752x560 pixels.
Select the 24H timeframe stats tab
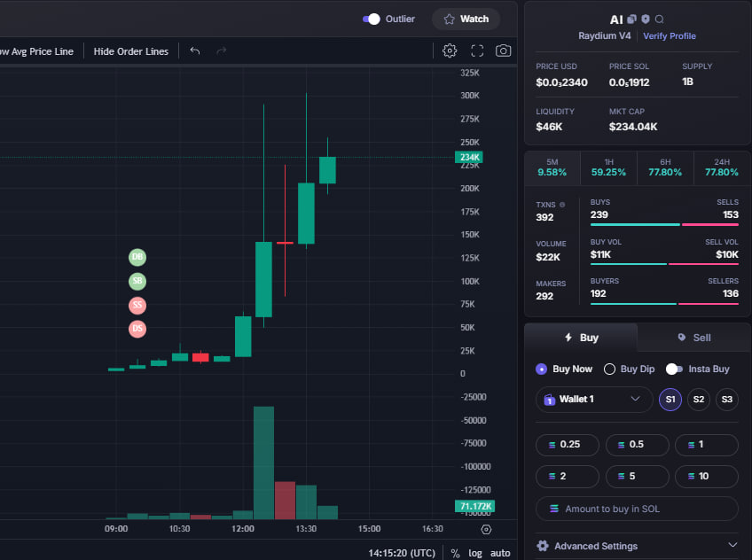[722, 168]
